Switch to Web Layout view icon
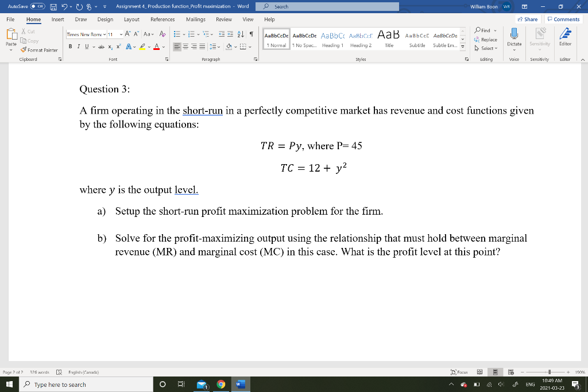The image size is (588, 392). click(510, 372)
